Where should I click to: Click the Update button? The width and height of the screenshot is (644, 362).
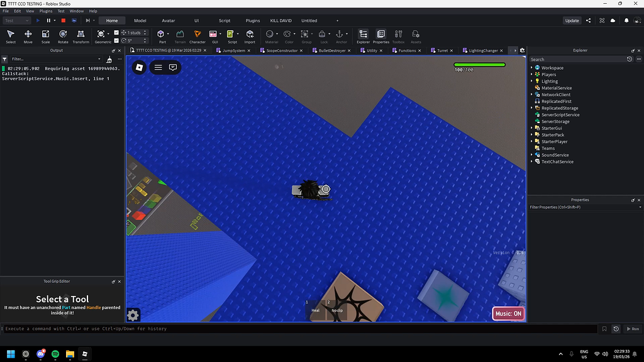pyautogui.click(x=572, y=21)
